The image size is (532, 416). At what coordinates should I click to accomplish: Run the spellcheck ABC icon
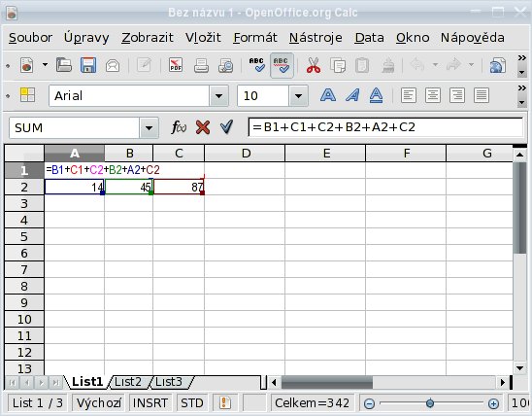pyautogui.click(x=257, y=65)
